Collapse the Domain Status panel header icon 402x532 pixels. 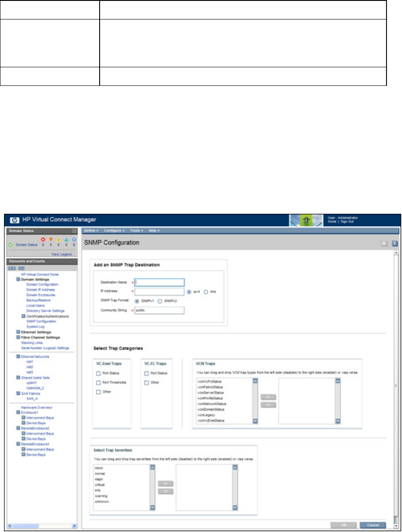75,231
